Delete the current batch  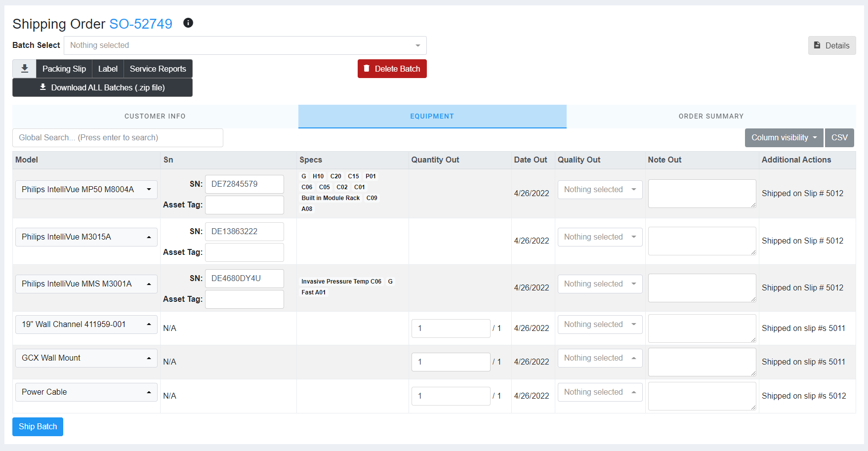(x=392, y=69)
